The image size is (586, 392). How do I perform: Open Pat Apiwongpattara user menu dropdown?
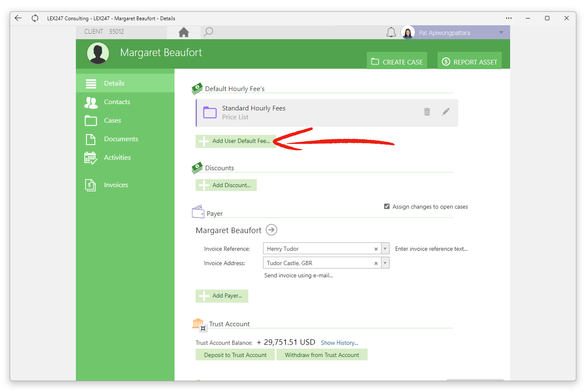[501, 32]
